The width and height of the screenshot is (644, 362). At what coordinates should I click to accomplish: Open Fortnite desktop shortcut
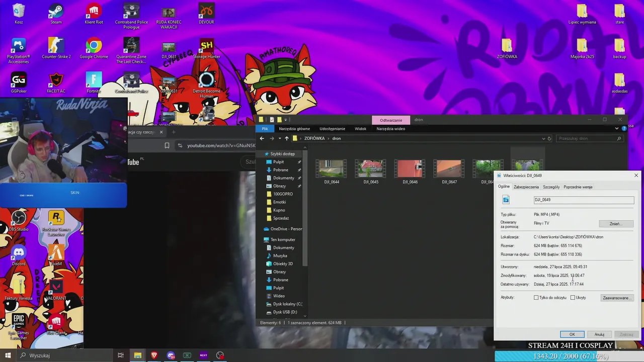[x=94, y=83]
